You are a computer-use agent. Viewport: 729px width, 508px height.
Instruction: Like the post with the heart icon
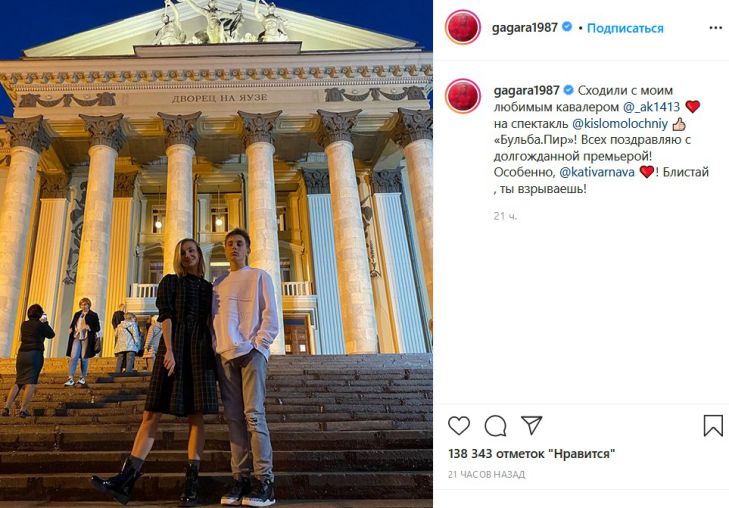click(x=458, y=425)
